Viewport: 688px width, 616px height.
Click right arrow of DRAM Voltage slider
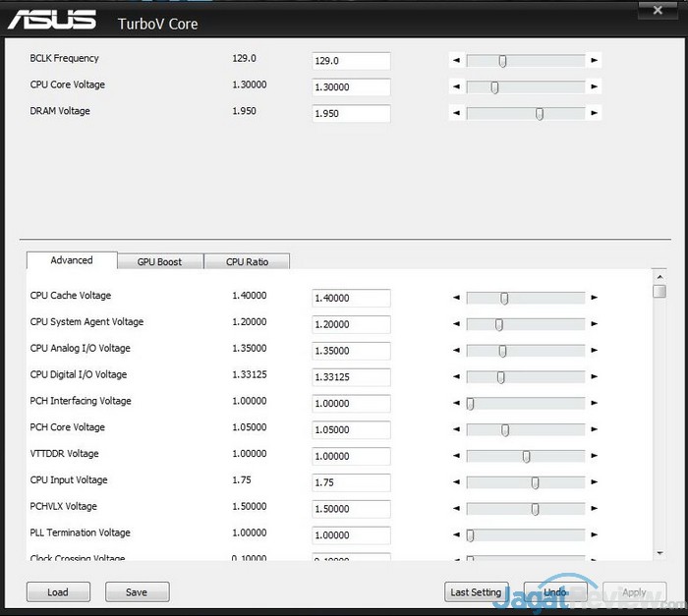(594, 114)
